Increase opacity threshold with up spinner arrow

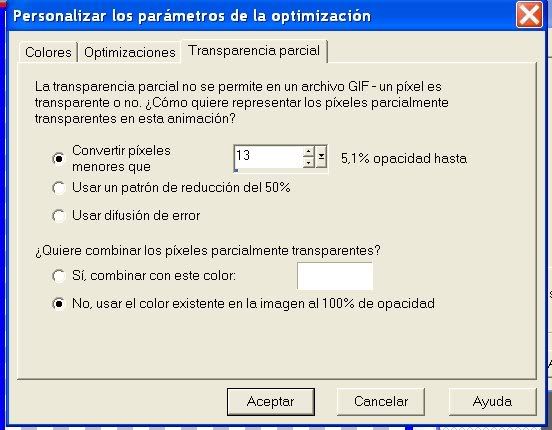308,151
